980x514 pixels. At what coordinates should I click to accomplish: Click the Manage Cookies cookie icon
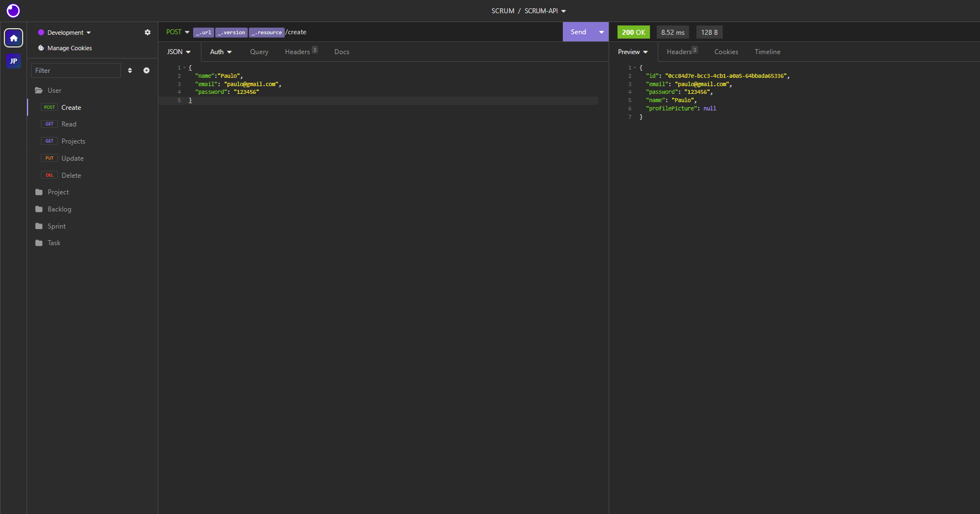pos(41,48)
